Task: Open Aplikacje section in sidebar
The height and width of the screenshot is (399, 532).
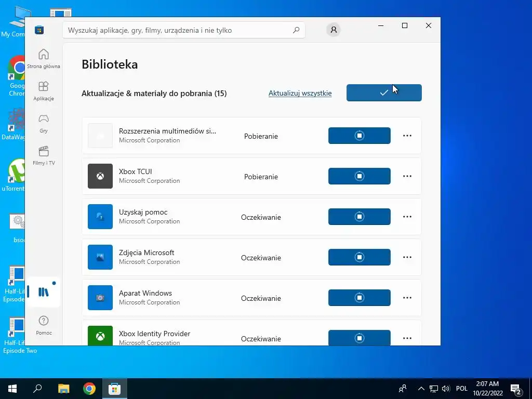Action: pyautogui.click(x=44, y=91)
